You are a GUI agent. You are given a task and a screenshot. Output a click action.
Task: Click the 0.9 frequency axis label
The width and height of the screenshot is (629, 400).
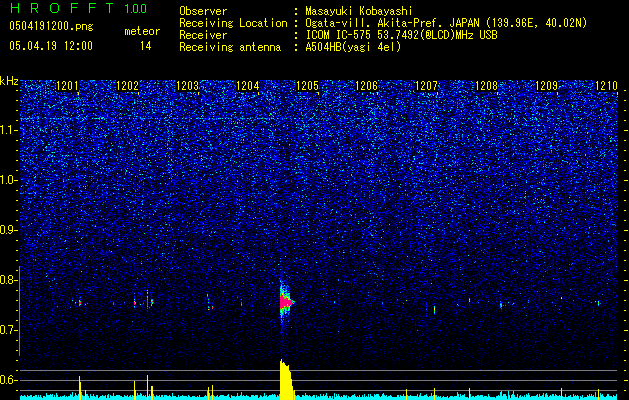(8, 230)
